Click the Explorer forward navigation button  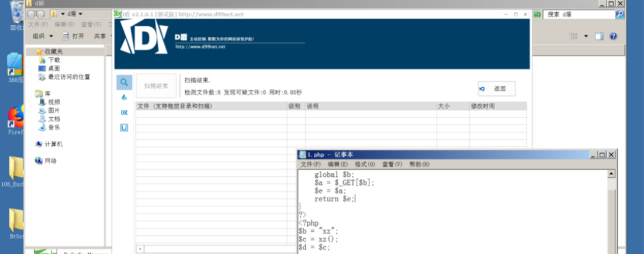(x=40, y=15)
